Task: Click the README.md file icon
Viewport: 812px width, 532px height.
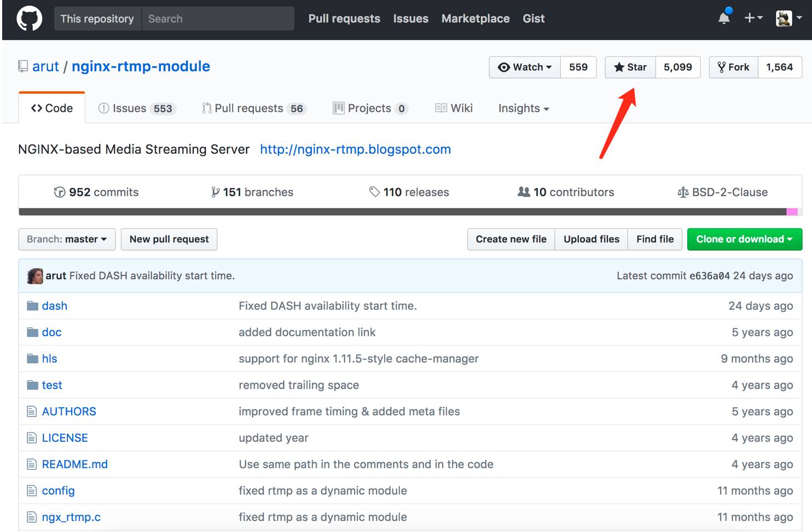Action: 32,464
